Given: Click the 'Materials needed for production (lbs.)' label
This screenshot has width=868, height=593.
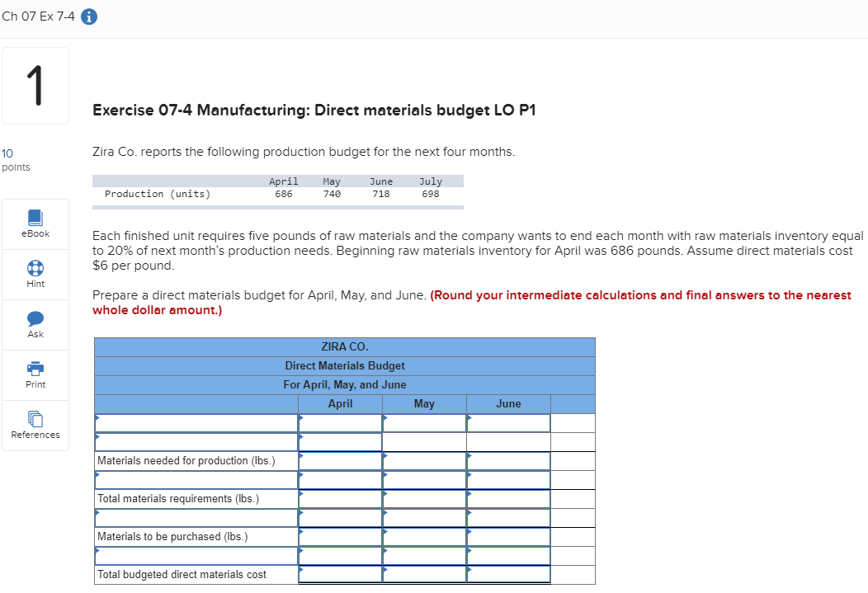Looking at the screenshot, I should coord(186,461).
